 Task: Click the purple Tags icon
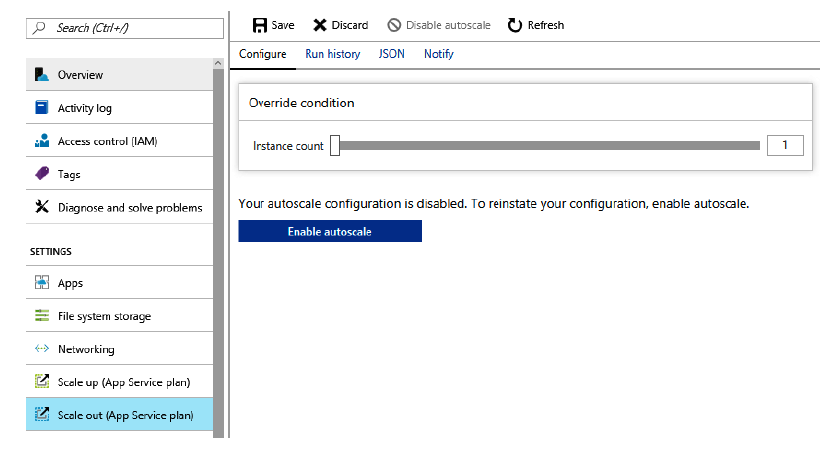pyautogui.click(x=42, y=174)
